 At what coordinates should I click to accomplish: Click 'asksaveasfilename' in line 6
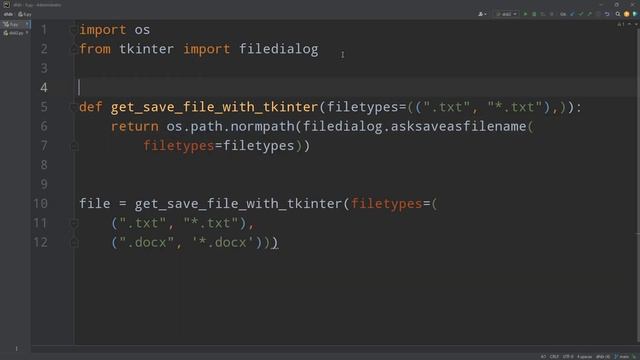point(458,126)
